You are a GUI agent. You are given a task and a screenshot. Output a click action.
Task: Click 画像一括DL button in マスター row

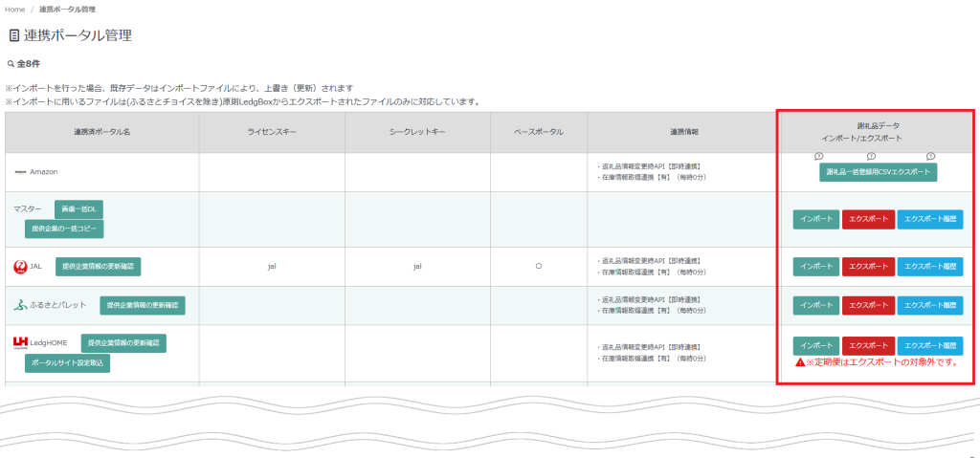tap(78, 208)
